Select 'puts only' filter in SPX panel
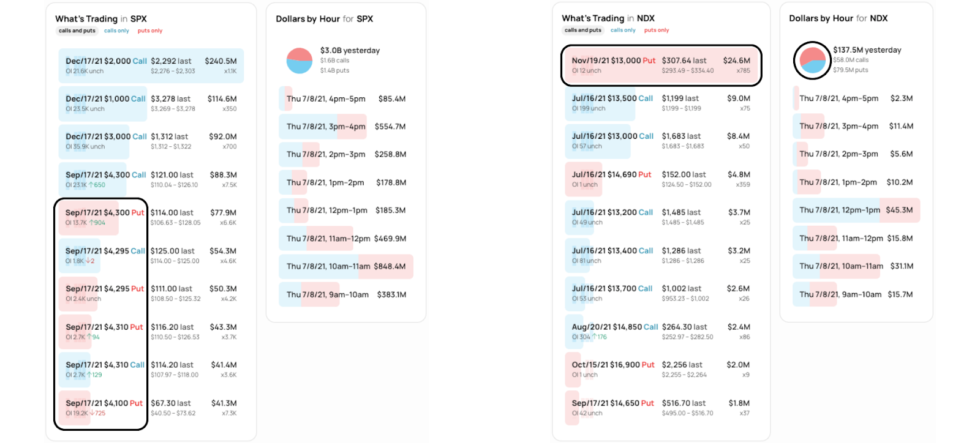 pos(150,31)
